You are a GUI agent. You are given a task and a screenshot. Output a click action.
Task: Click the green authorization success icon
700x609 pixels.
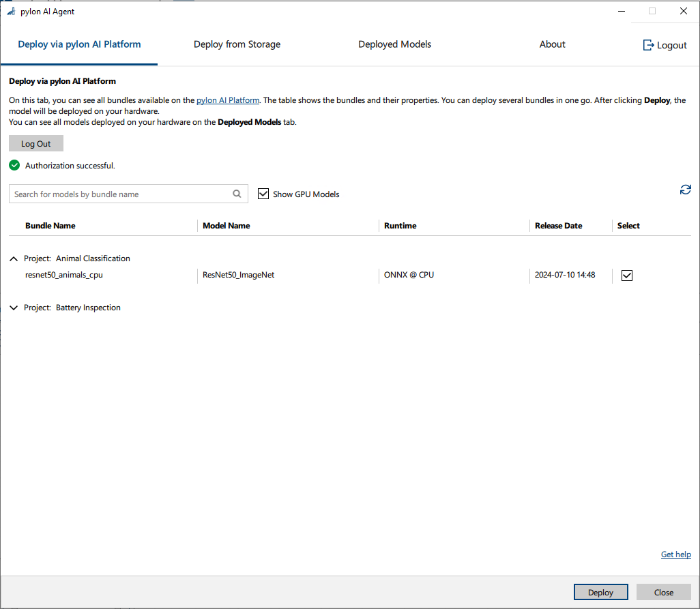pyautogui.click(x=14, y=166)
